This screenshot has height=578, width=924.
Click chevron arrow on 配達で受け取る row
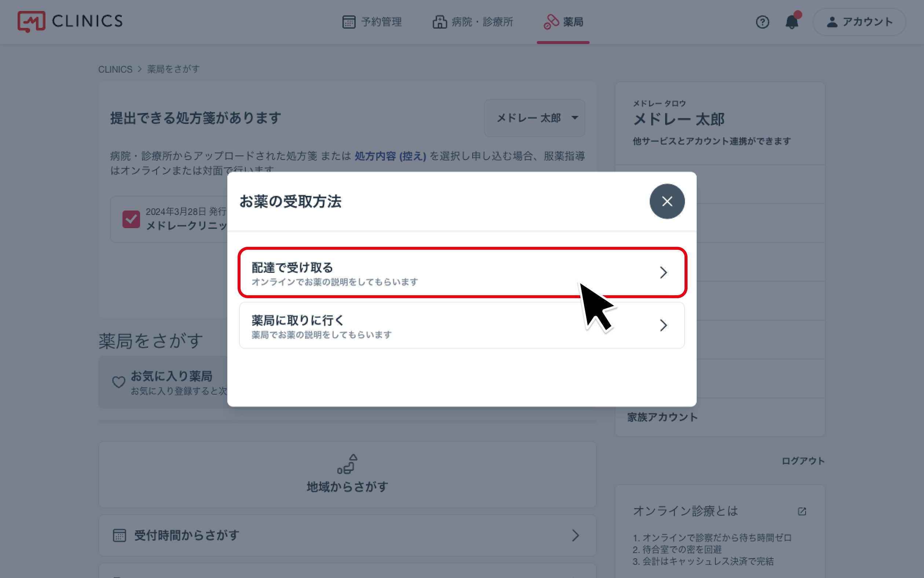pyautogui.click(x=663, y=272)
